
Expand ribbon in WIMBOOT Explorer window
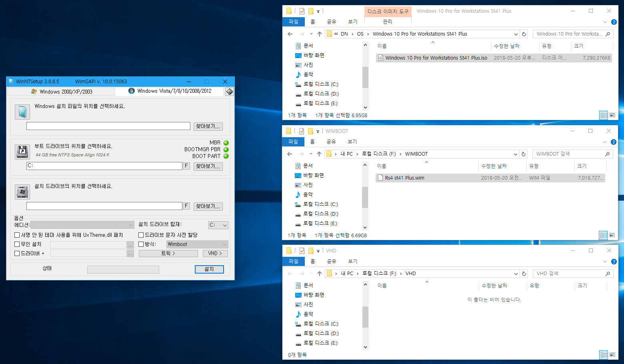(605, 142)
